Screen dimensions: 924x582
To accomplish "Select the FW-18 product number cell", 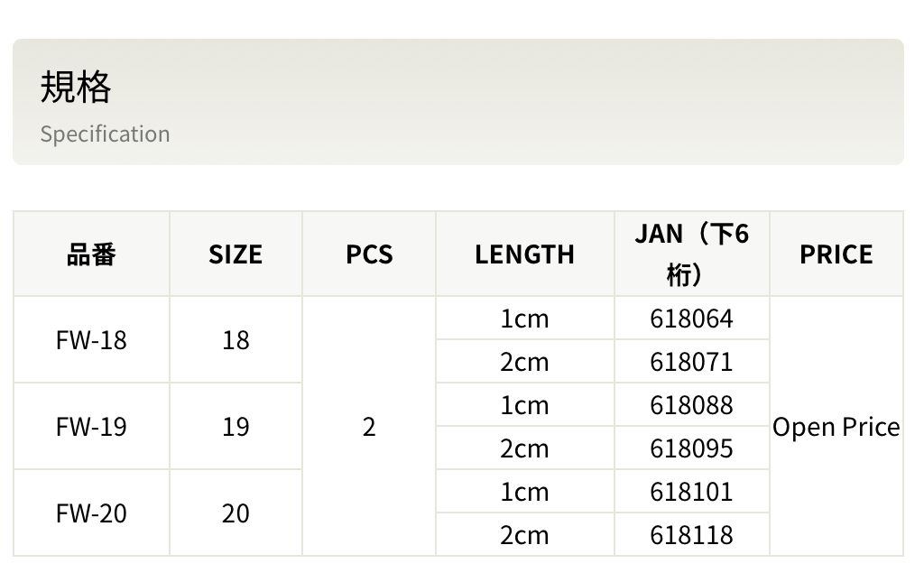I will click(x=91, y=340).
